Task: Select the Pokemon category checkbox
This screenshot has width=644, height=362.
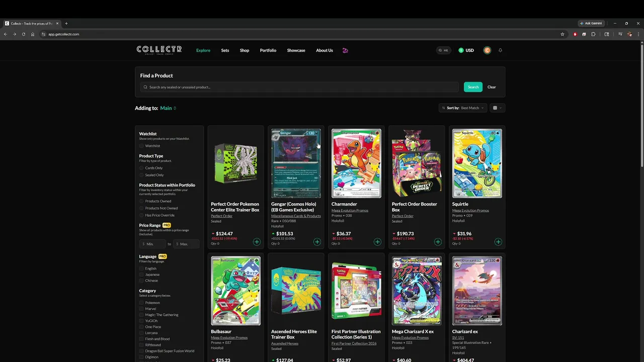Action: (x=141, y=303)
